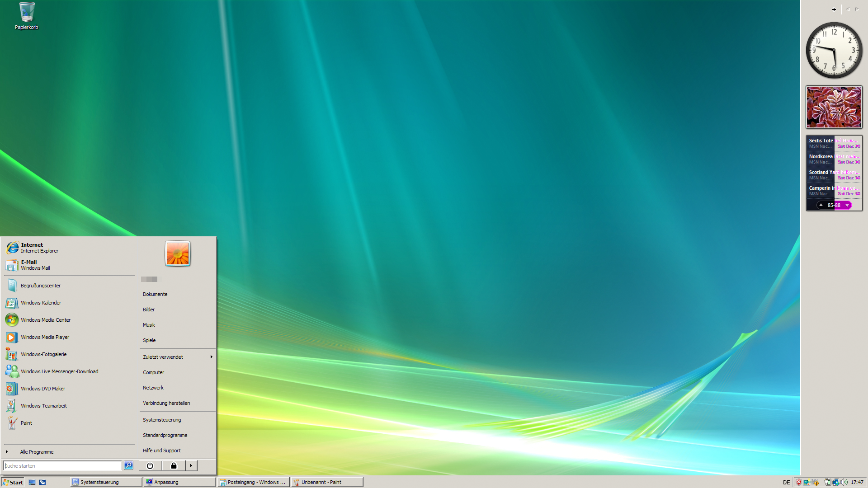The height and width of the screenshot is (488, 868).
Task: Open the volume speaker tray icon
Action: [x=844, y=482]
